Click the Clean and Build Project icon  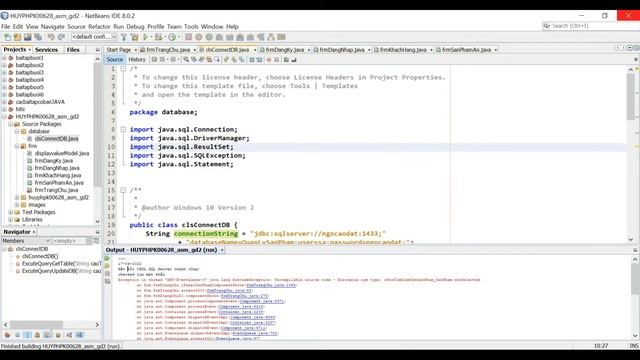tap(134, 37)
